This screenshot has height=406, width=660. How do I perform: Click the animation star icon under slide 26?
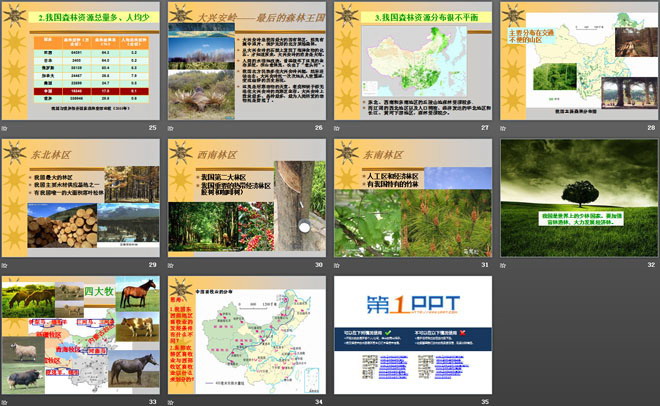(173, 128)
